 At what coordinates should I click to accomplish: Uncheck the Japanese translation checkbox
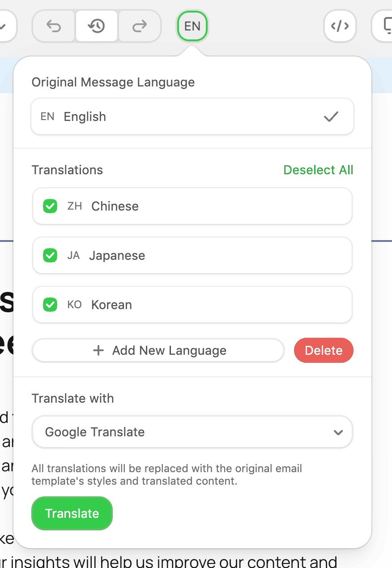pyautogui.click(x=50, y=255)
